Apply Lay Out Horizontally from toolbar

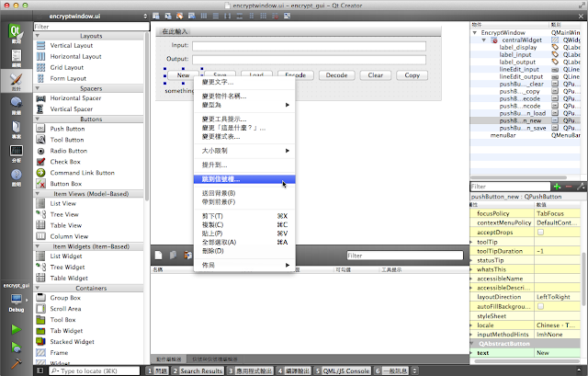204,16
